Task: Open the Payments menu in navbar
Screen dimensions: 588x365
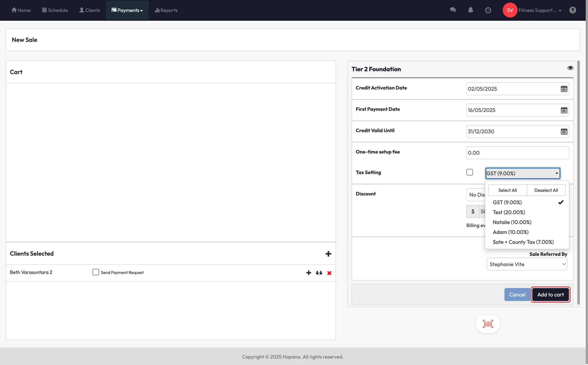Action: pos(127,10)
